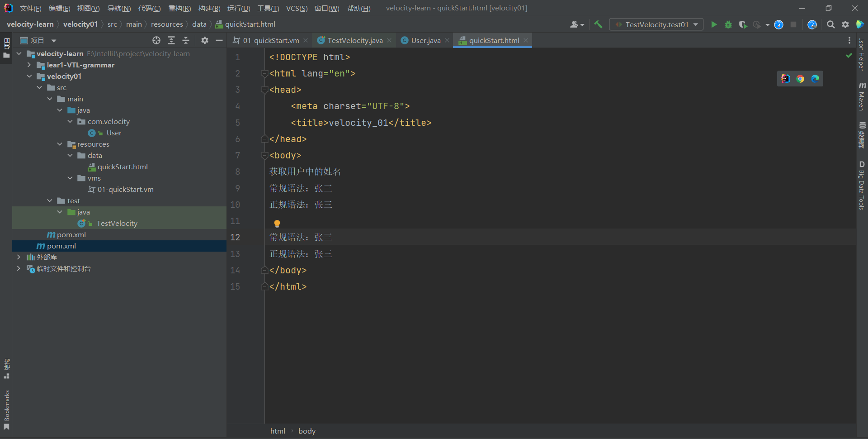Place cursor on line 5 title tag
Screen dimensions: 868x439
tap(361, 123)
